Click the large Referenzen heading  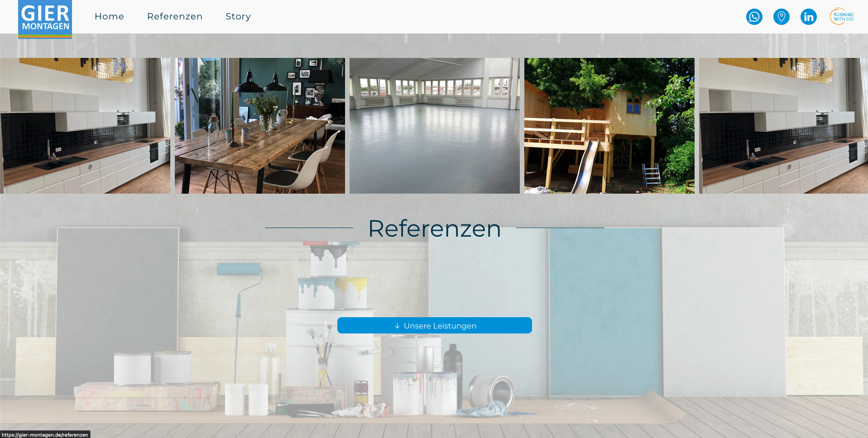click(434, 228)
